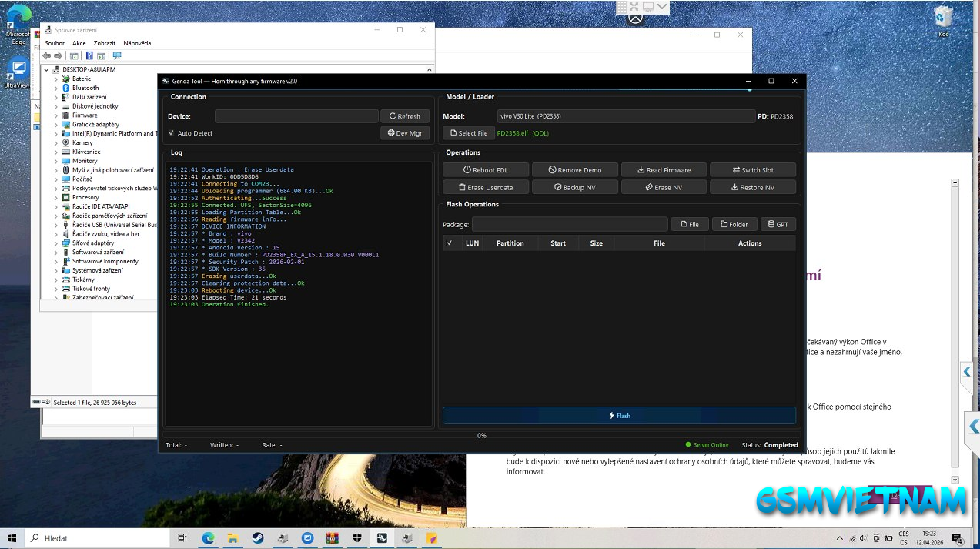Disable the Auto Detect checkbox

click(172, 133)
